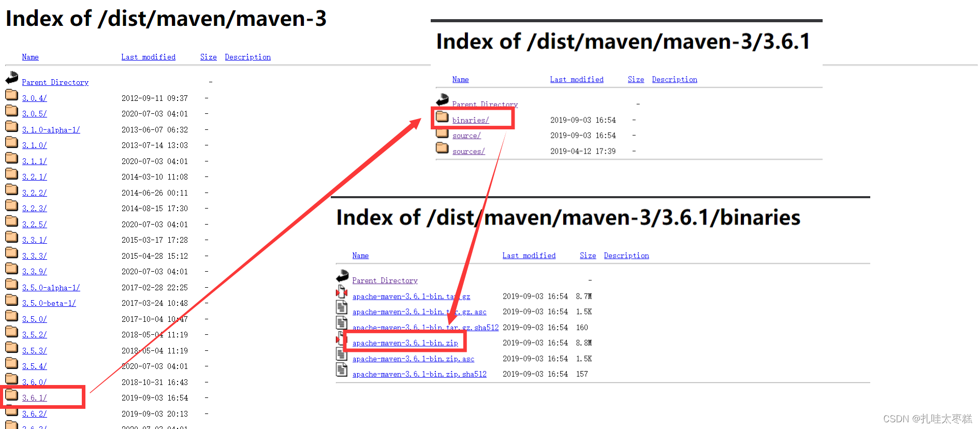Click folder icon beside 3.5.2/
This screenshot has height=429, width=980.
pyautogui.click(x=11, y=331)
